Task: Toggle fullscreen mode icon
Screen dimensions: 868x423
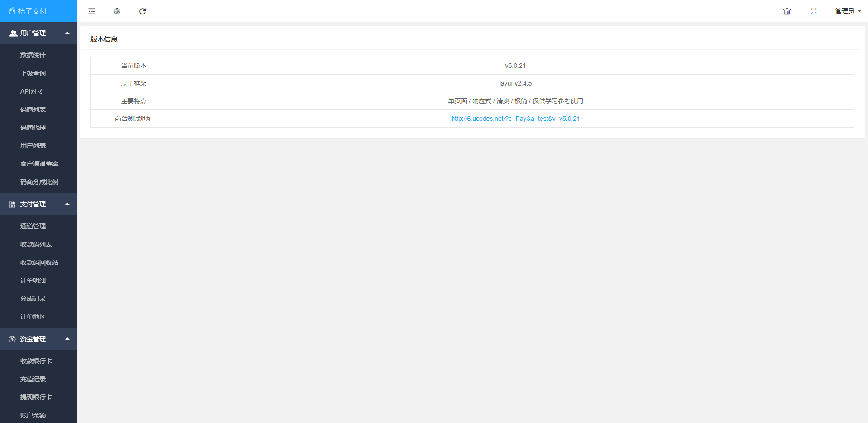Action: tap(814, 11)
